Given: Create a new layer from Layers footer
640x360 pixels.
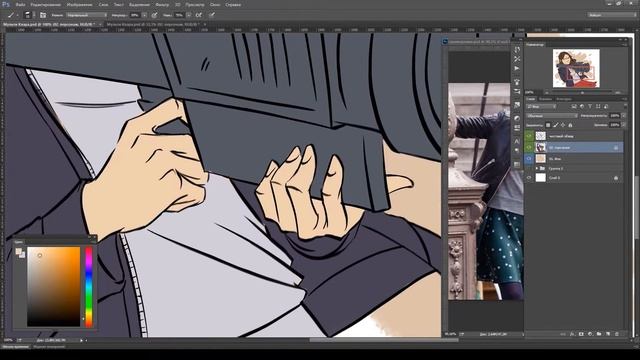Looking at the screenshot, I should click(608, 334).
